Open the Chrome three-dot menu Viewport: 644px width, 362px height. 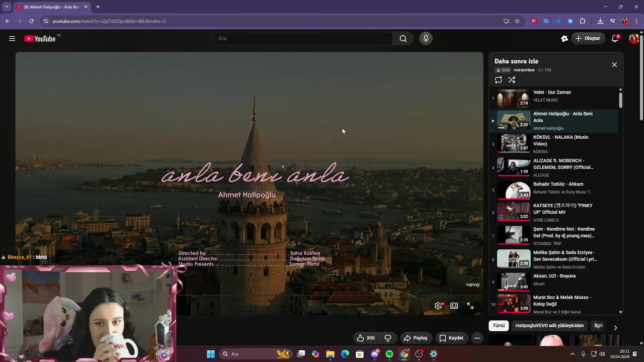click(636, 21)
